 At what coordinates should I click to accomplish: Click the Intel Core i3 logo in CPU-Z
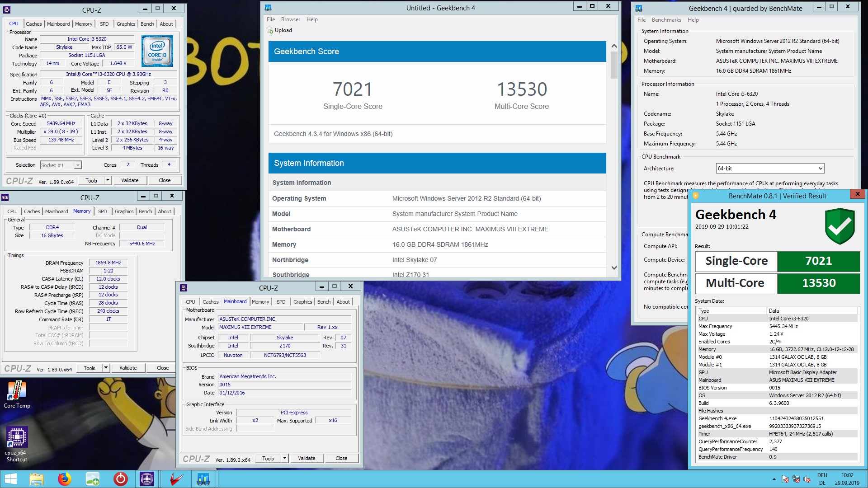point(157,52)
